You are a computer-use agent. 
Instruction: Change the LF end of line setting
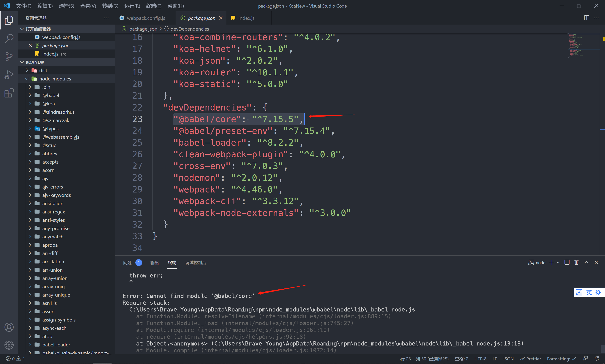coord(495,359)
